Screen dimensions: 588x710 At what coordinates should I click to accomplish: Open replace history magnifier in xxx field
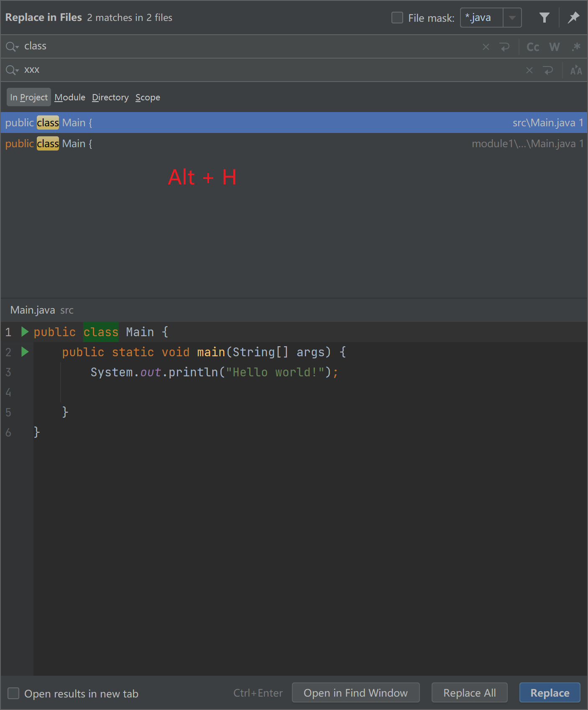[x=12, y=70]
